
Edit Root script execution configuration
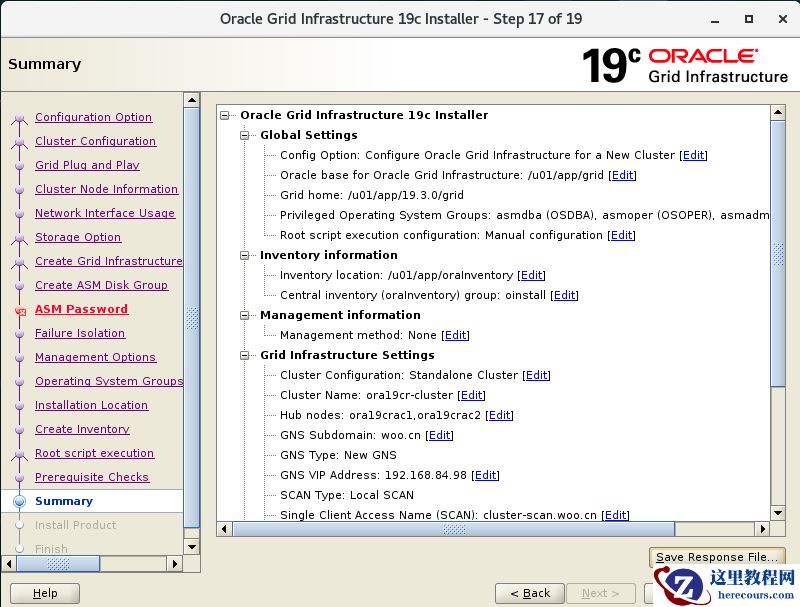621,235
